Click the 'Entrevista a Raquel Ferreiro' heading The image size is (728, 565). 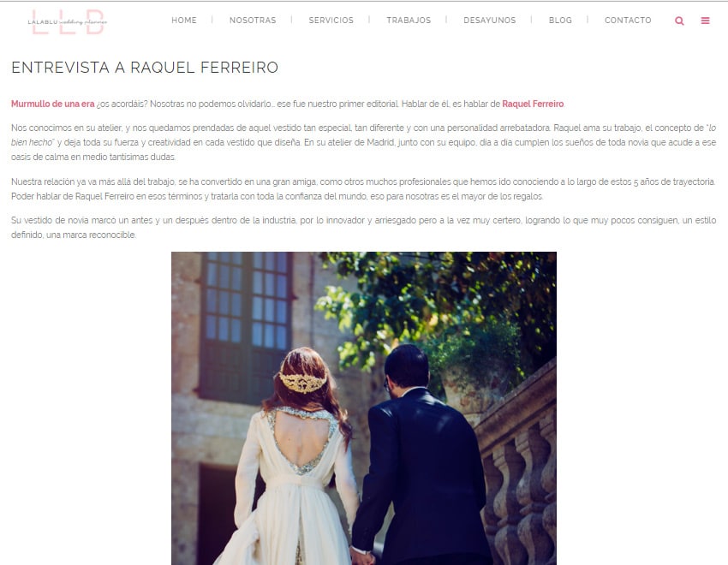tap(145, 68)
